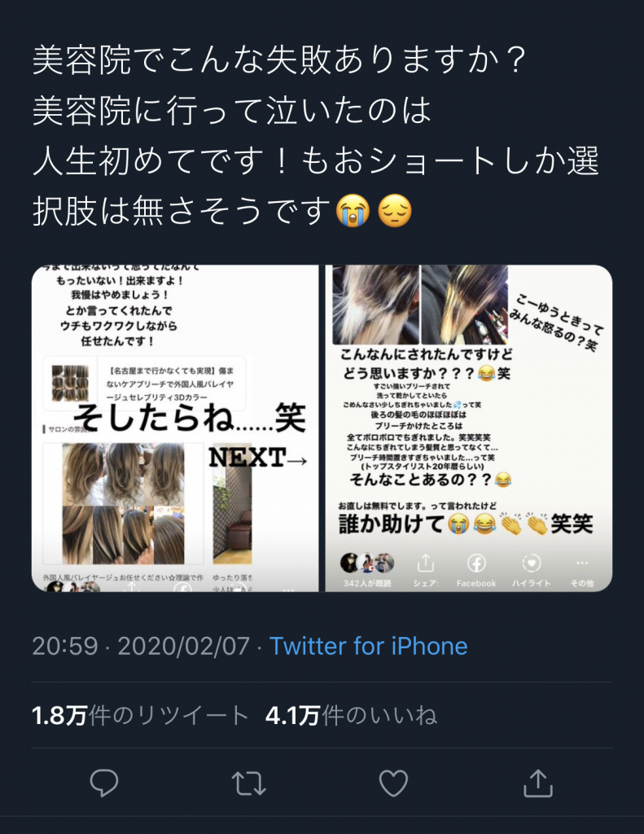Tap the その他 three-dot icon in the right image
The width and height of the screenshot is (644, 834).
582,563
